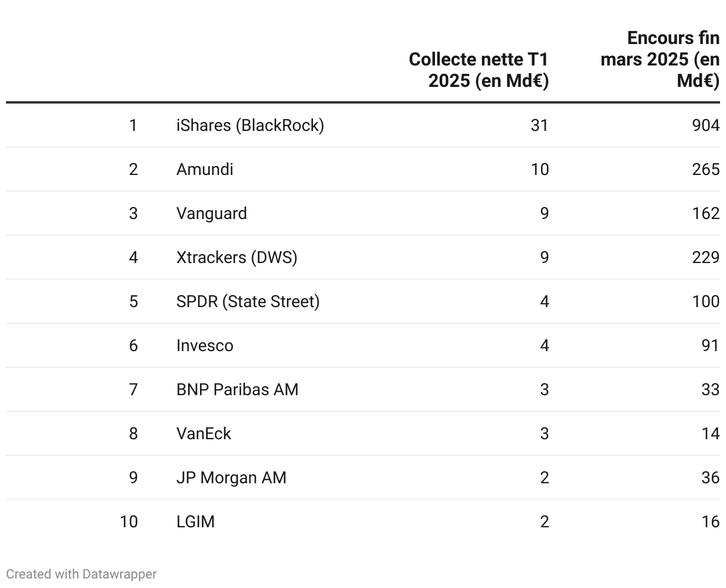Select the Amundi row name

[205, 170]
